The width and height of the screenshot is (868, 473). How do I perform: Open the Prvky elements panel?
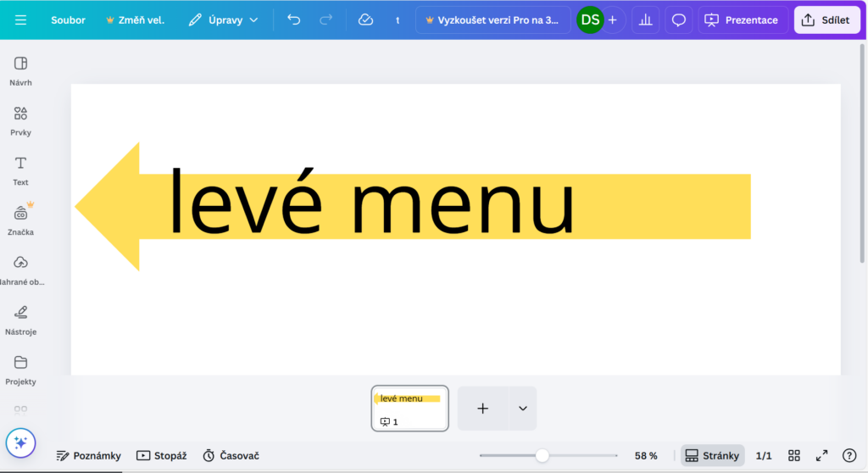(x=20, y=120)
